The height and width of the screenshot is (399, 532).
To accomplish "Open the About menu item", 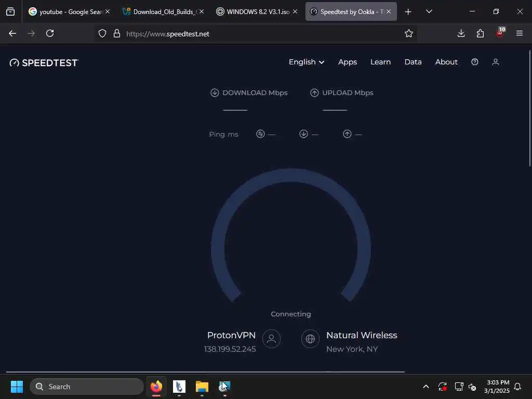I will [446, 62].
